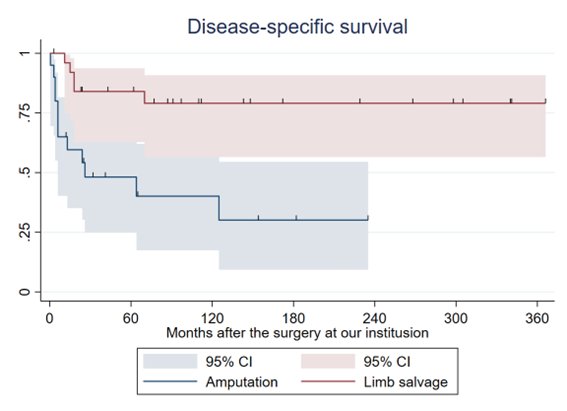The height and width of the screenshot is (411, 567).
Task: Click the Amputation legend label
Action: [242, 382]
